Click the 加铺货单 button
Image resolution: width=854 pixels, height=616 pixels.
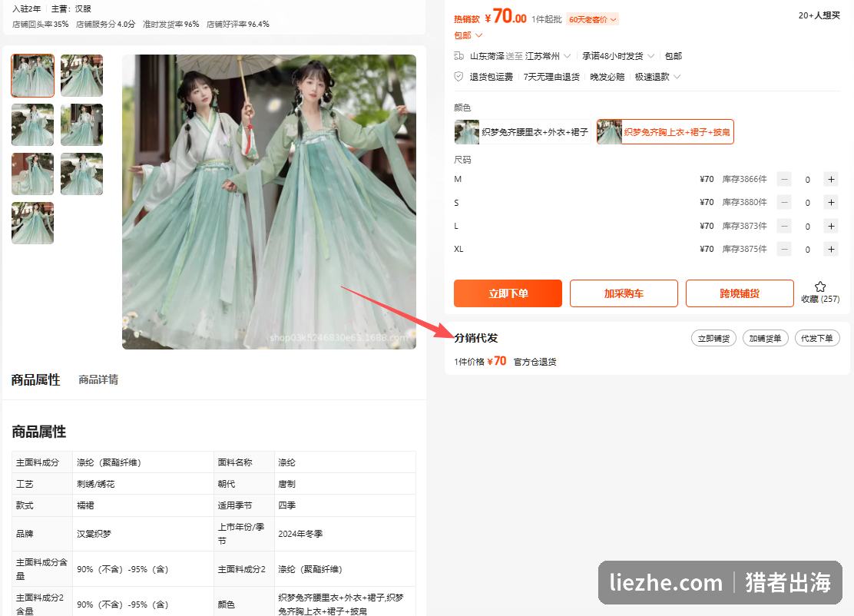pyautogui.click(x=765, y=338)
